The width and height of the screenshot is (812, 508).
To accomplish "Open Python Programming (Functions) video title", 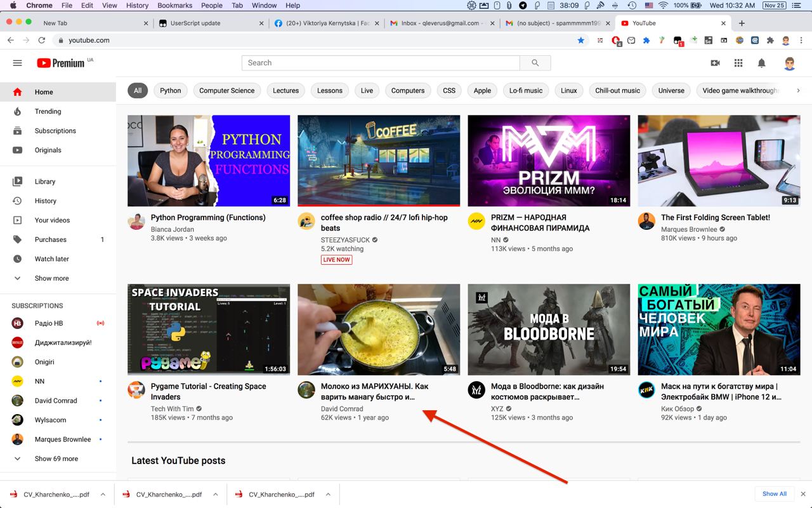I will coord(208,217).
